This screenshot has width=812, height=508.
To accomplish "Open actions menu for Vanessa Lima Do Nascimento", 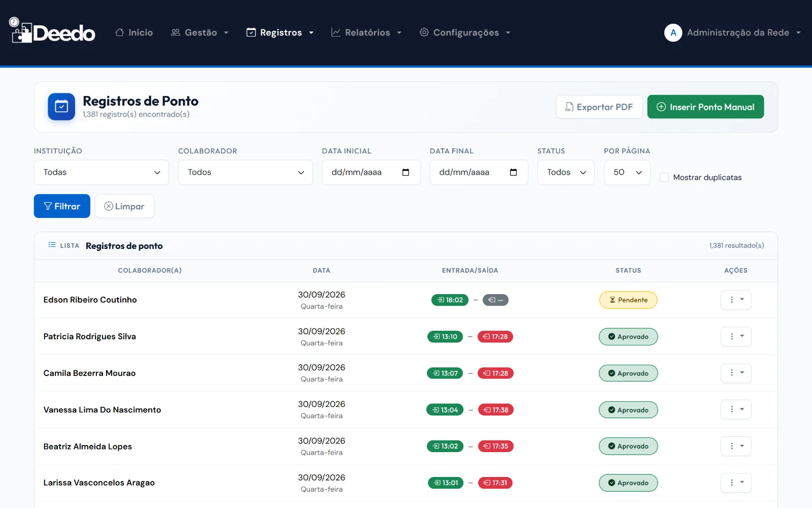I will click(x=736, y=409).
